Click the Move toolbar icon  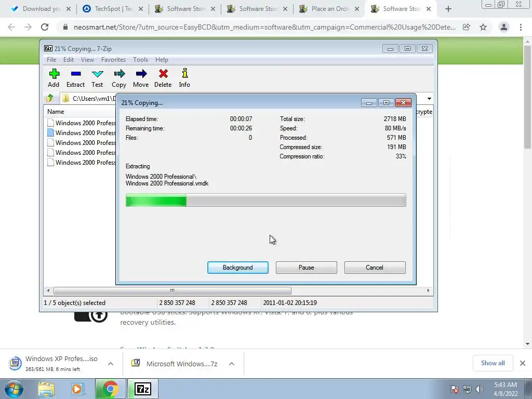(x=141, y=78)
